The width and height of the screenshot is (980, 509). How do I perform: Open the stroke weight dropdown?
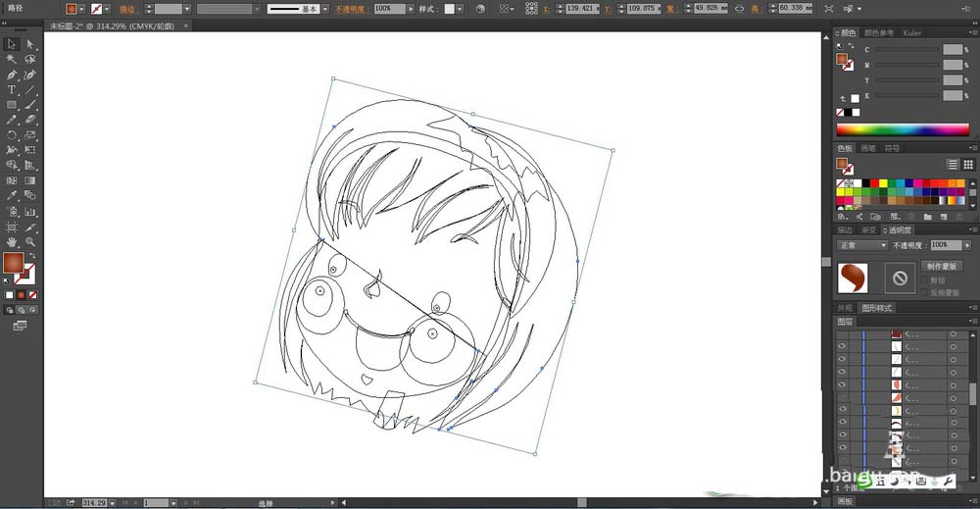click(187, 9)
